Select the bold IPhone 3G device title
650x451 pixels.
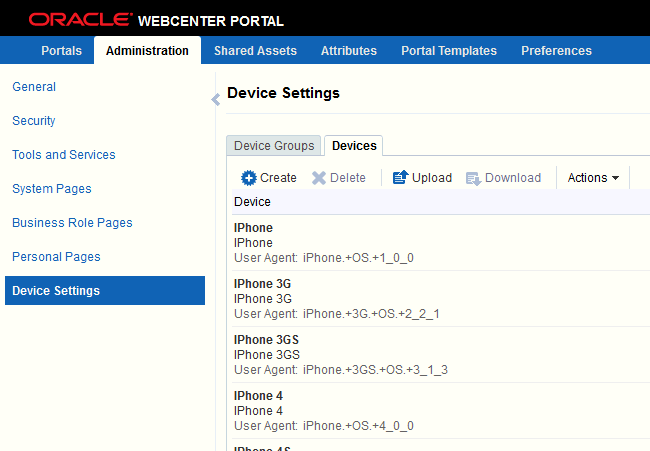click(x=262, y=284)
